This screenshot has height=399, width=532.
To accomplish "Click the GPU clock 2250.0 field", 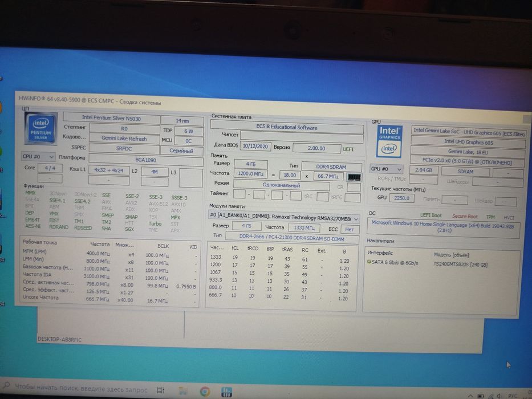I will (x=402, y=198).
